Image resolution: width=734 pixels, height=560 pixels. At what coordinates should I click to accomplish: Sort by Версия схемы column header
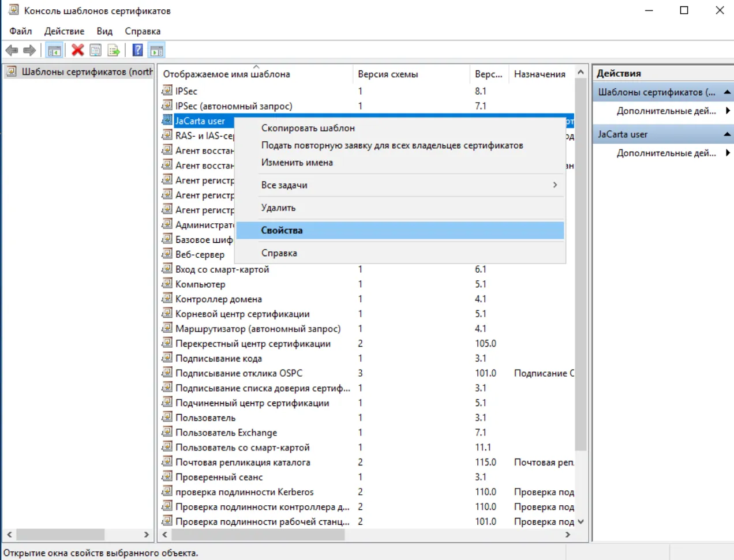coord(411,74)
